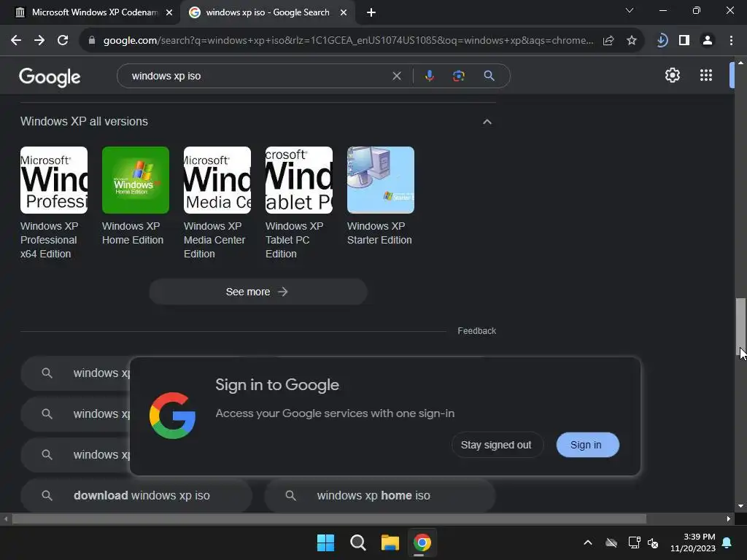Open Windows XP Media Center Edition thumbnail
The width and height of the screenshot is (747, 560).
[x=217, y=180]
